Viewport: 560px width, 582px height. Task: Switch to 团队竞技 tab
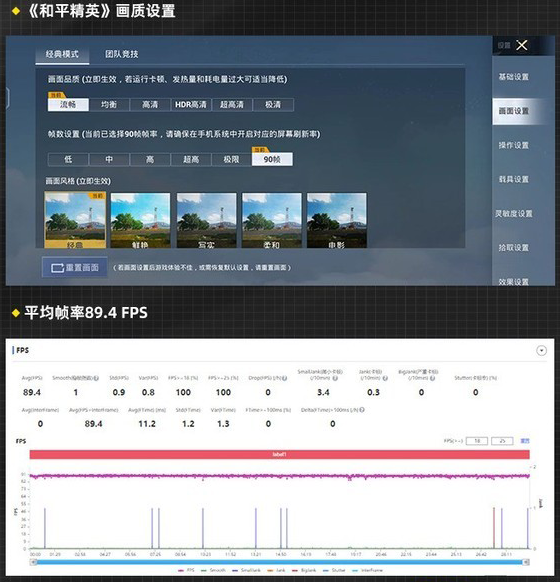[x=122, y=54]
